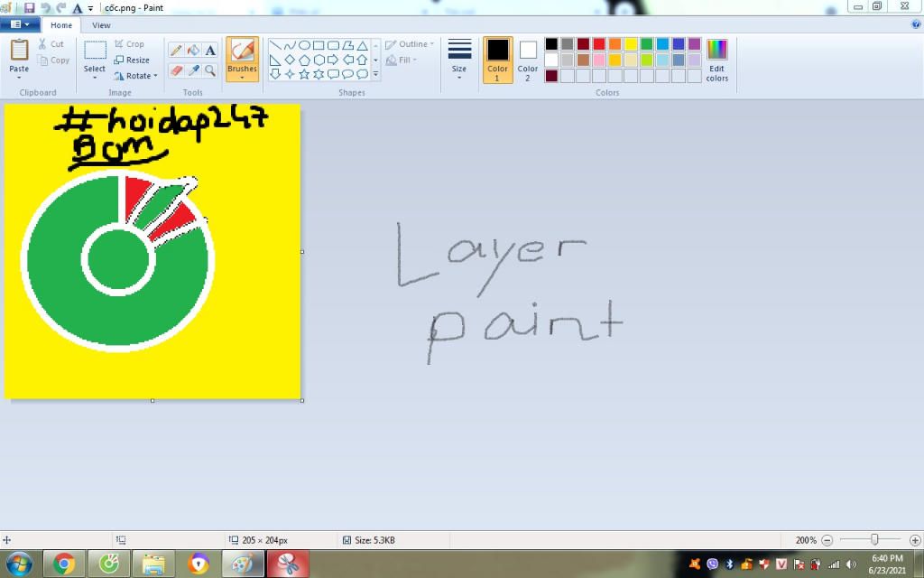The width and height of the screenshot is (924, 578).
Task: Click the Save icon in quick access toolbar
Action: 29,7
